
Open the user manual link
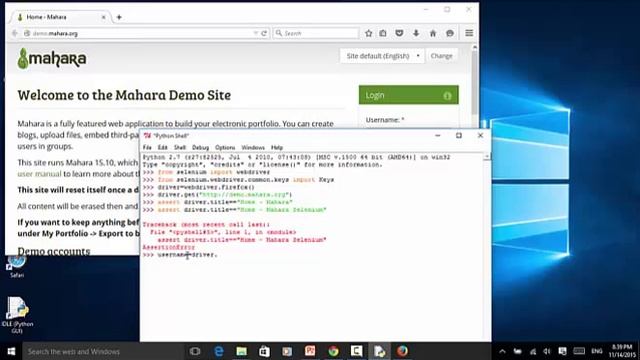point(39,174)
